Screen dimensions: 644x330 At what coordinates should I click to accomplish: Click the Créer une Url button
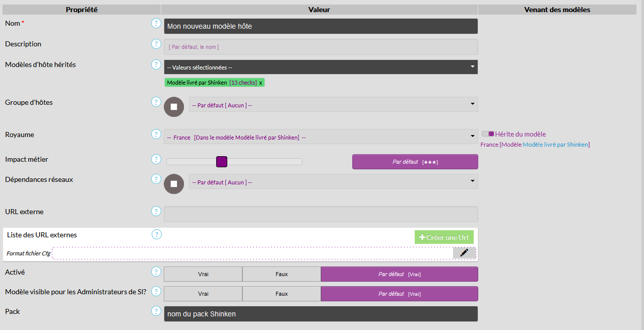[x=444, y=237]
